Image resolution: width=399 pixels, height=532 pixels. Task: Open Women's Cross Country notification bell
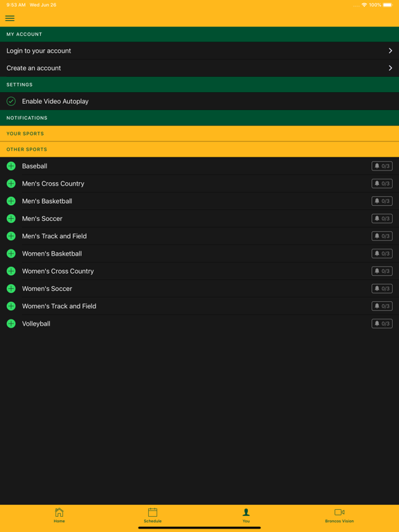tap(382, 271)
